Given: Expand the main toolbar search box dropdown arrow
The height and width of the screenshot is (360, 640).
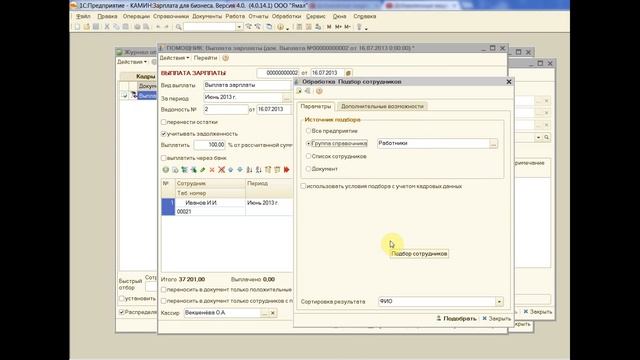Looking at the screenshot, I should (239, 27).
